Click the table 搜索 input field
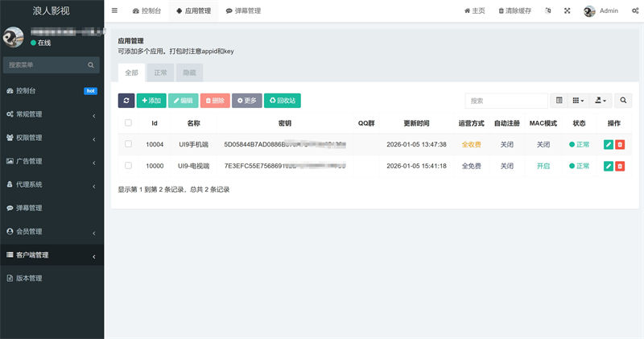The height and width of the screenshot is (339, 644). click(506, 101)
